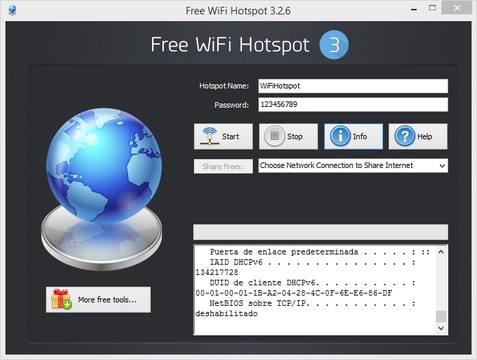Click the log scrollbar up arrow
477x360 pixels.
[441, 252]
